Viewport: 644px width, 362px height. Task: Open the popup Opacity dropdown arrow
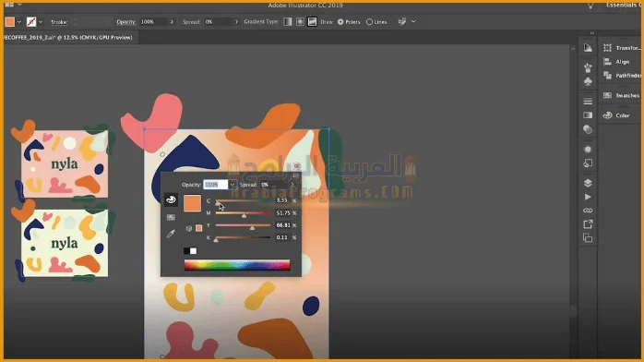point(233,185)
